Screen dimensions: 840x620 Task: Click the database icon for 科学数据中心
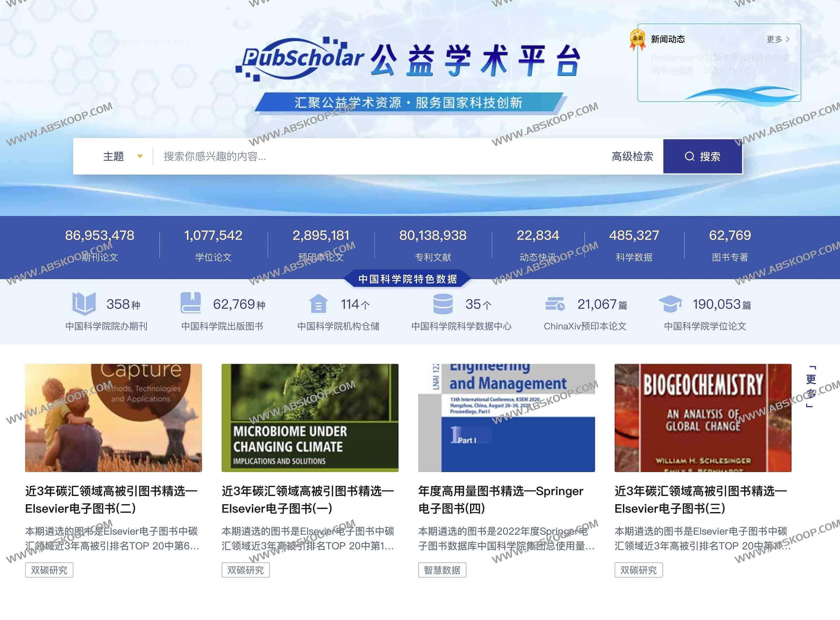click(x=443, y=304)
